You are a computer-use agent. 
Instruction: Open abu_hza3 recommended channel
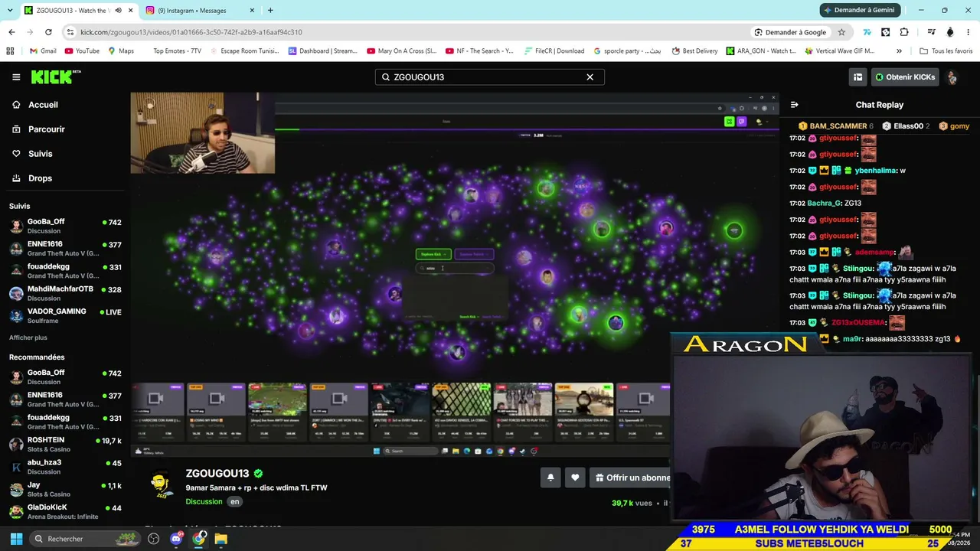click(x=65, y=467)
